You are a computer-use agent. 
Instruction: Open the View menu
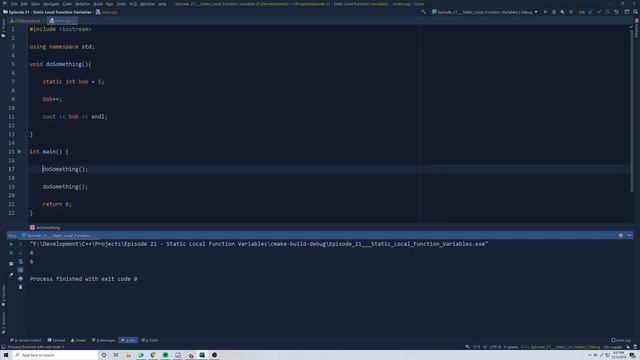[35, 4]
